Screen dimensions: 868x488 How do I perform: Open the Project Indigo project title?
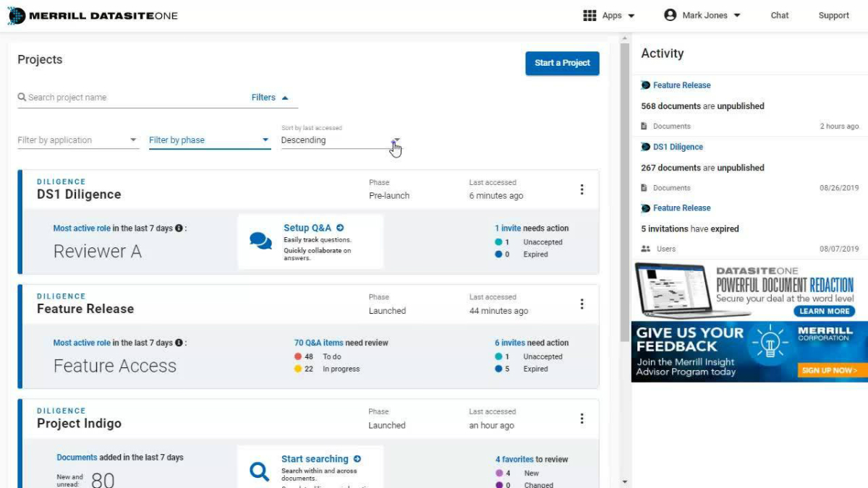(x=79, y=424)
